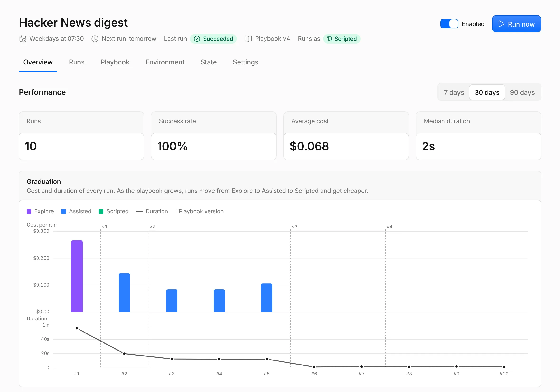Click the v1 playbook version marker

tap(105, 227)
